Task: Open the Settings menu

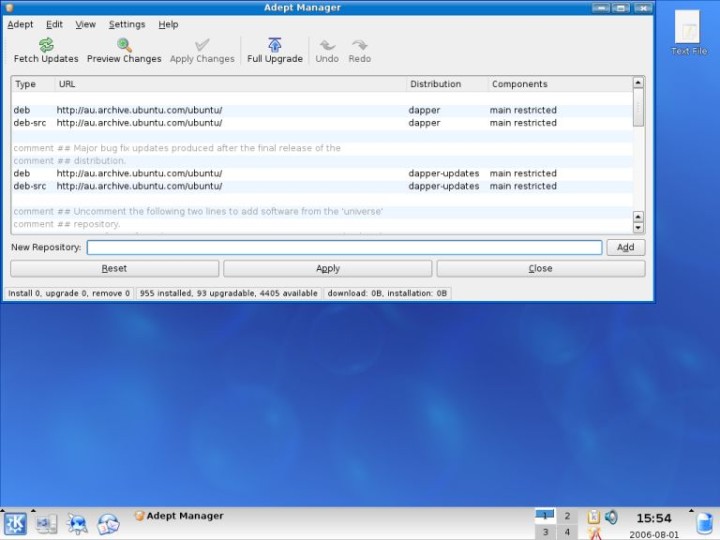Action: click(127, 24)
